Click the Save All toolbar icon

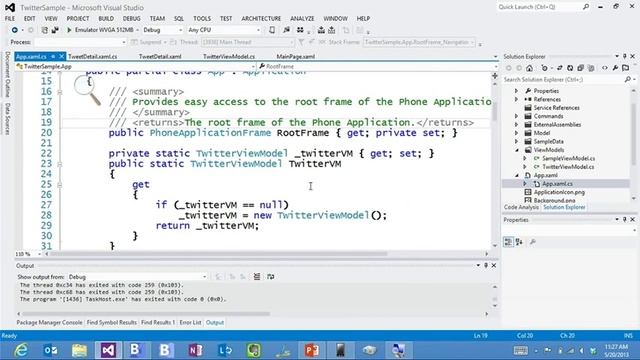pos(55,30)
